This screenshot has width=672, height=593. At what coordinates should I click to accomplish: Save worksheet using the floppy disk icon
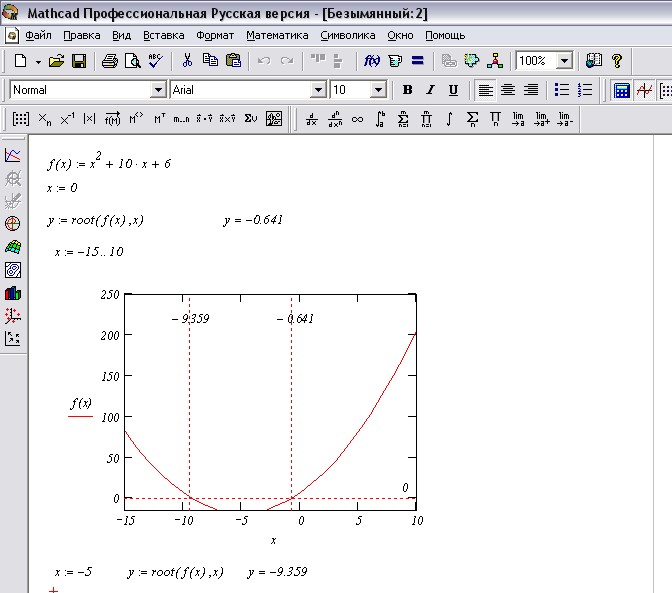click(79, 61)
